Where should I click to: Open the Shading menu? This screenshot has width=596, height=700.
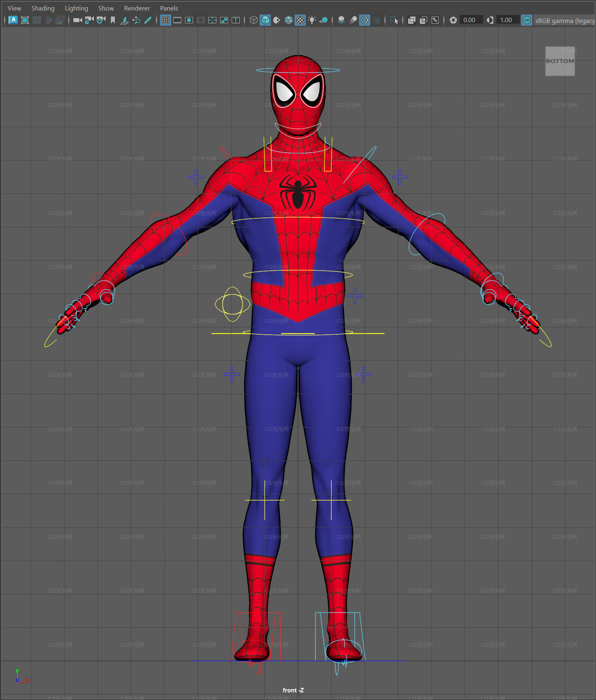point(43,8)
